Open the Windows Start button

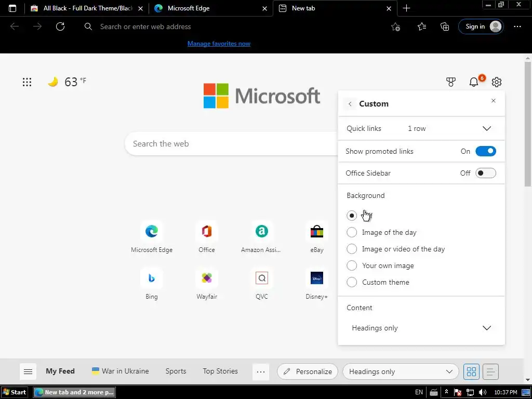[14, 392]
